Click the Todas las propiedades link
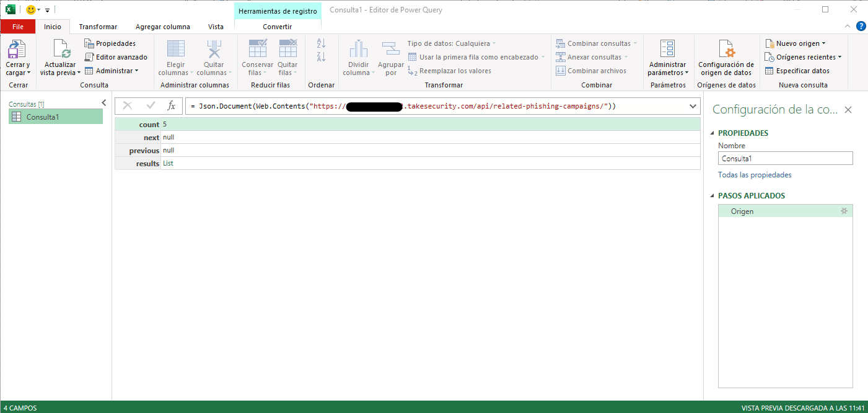Image resolution: width=868 pixels, height=413 pixels. coord(754,175)
